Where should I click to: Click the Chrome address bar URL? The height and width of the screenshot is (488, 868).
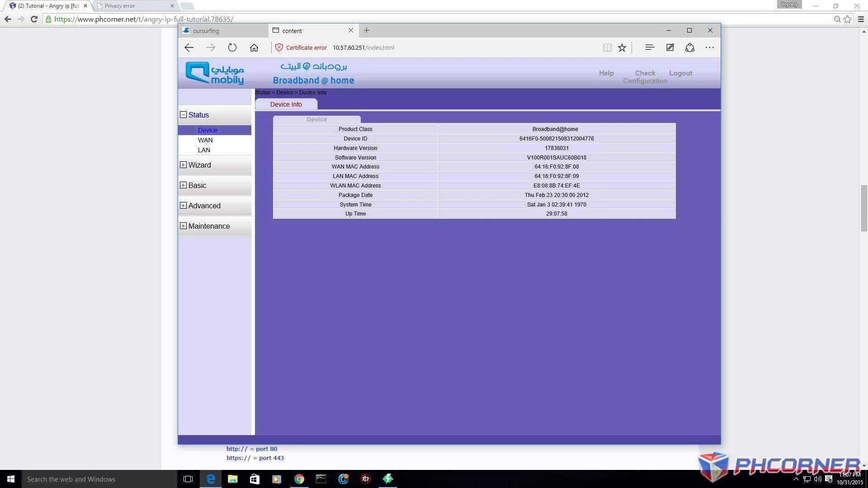(144, 19)
